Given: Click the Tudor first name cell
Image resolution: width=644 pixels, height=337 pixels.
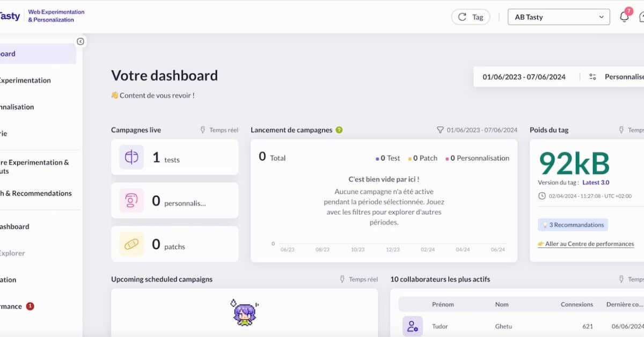Looking at the screenshot, I should point(440,326).
